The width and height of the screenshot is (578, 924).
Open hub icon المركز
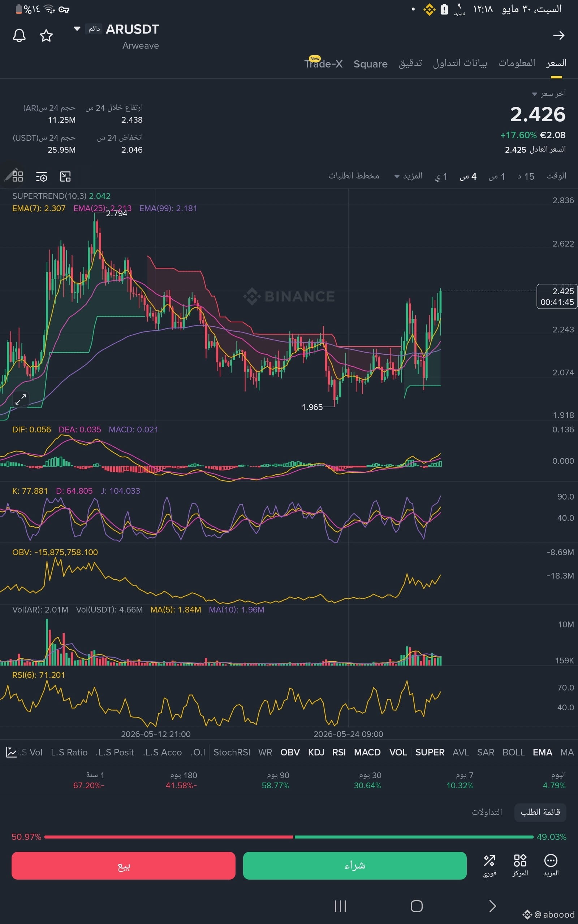(x=520, y=865)
